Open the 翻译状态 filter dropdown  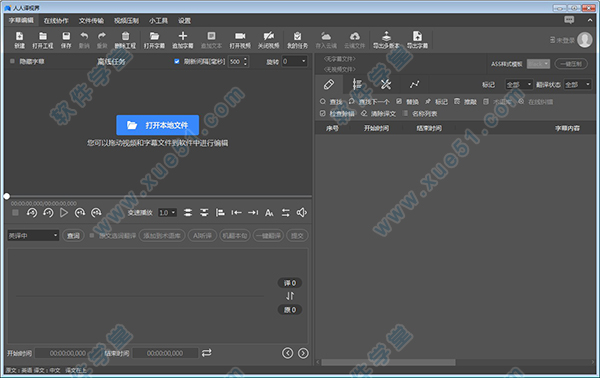(577, 85)
